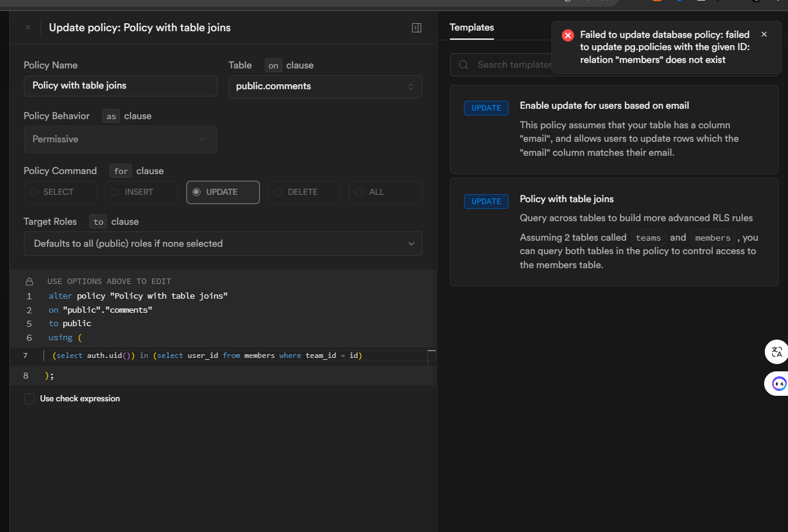
Task: Click the UPDATE badge on table joins template
Action: tap(486, 202)
